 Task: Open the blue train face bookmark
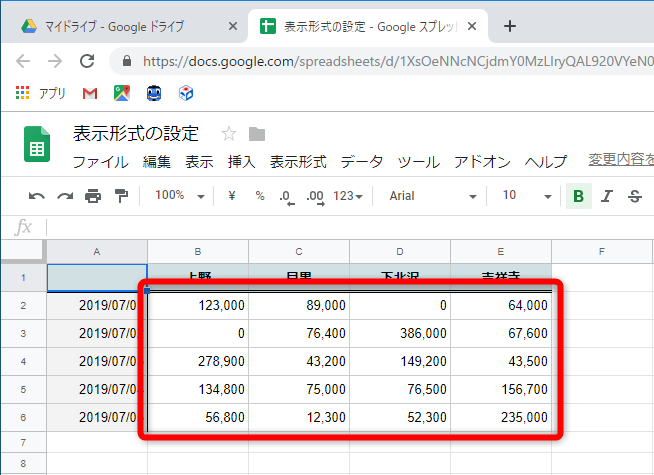click(154, 93)
